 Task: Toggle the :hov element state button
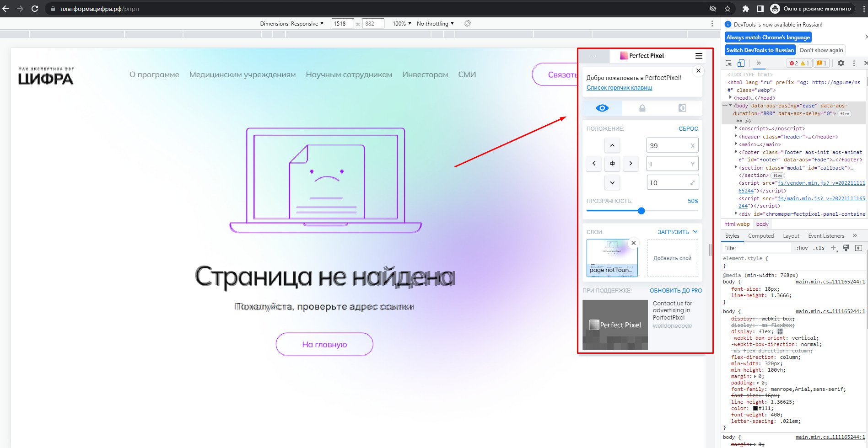tap(802, 248)
